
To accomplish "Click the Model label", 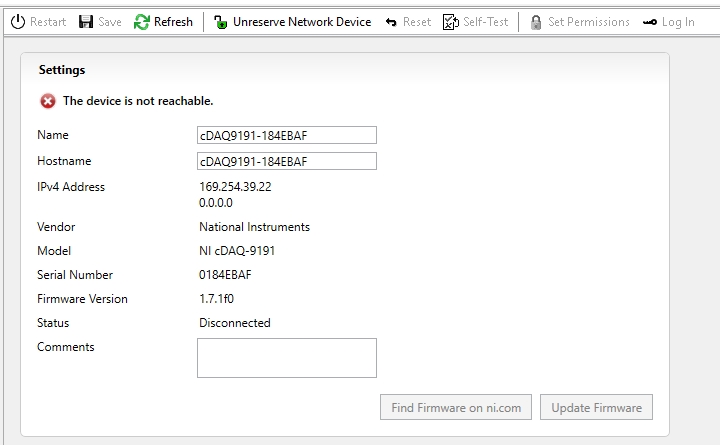I will pyautogui.click(x=54, y=251).
